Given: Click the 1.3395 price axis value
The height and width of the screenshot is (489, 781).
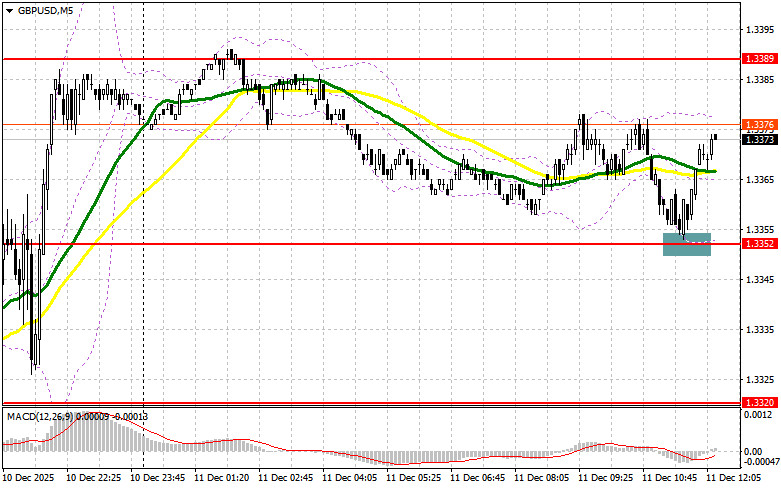Looking at the screenshot, I should click(760, 29).
